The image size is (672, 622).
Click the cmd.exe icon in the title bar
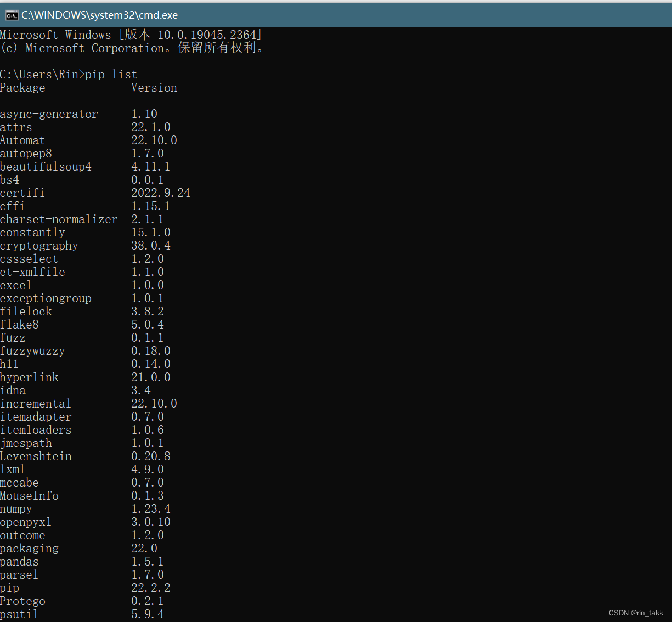(x=12, y=15)
